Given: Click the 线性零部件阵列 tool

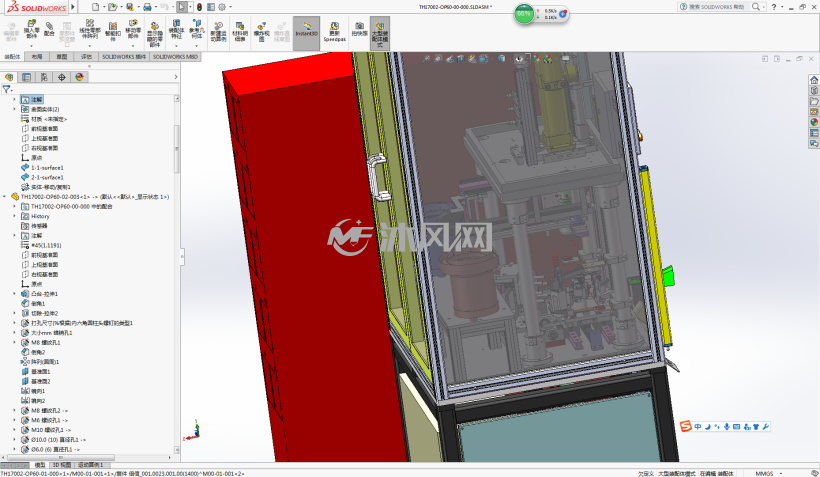Looking at the screenshot, I should coord(90,30).
